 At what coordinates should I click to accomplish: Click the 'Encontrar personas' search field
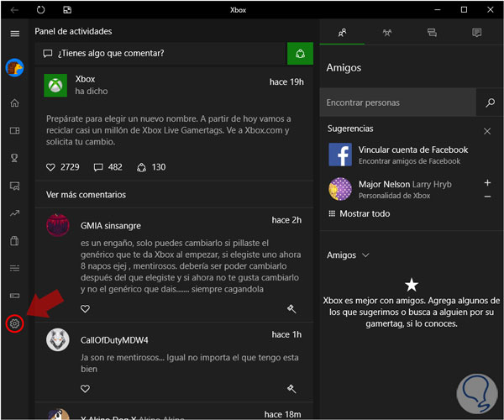(x=398, y=102)
